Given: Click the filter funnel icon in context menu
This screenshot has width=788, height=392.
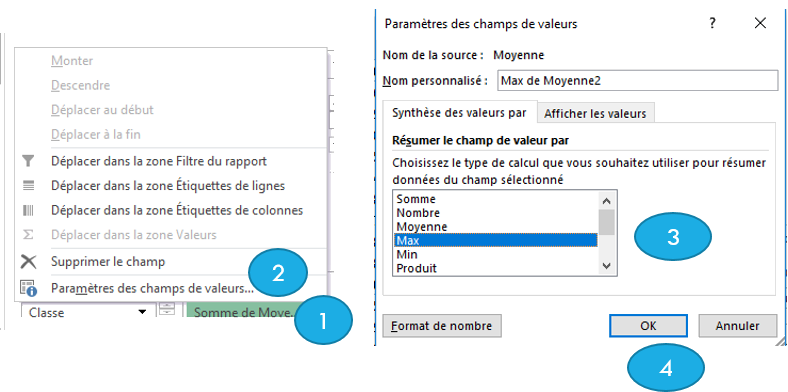Looking at the screenshot, I should coord(29,161).
